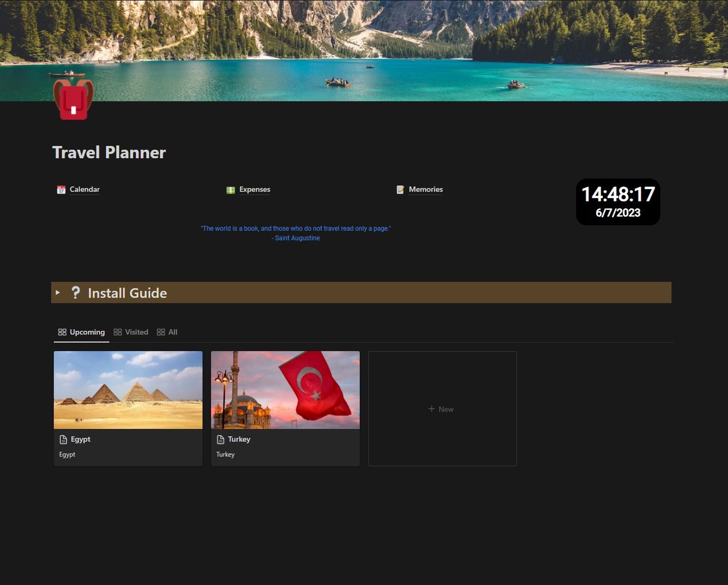This screenshot has width=728, height=585.
Task: Click the Saint Augustine quote text
Action: (x=296, y=233)
